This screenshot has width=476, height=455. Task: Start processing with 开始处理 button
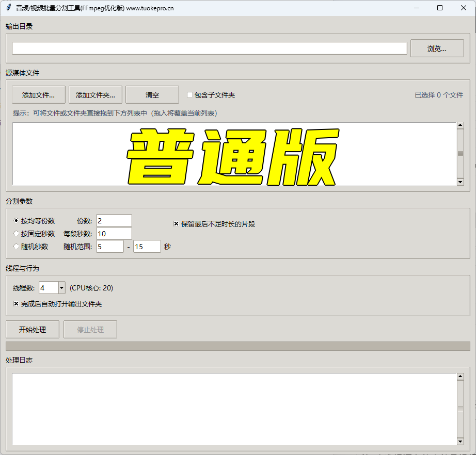click(33, 330)
